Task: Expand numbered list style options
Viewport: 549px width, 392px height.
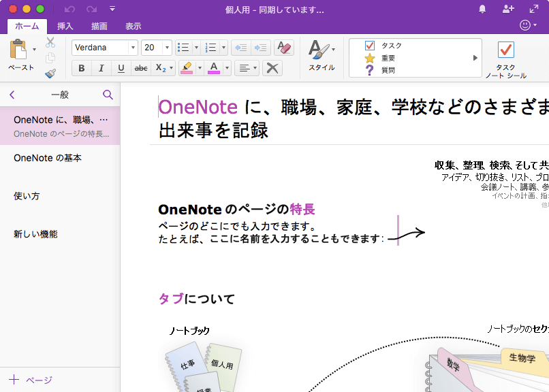Action: (x=223, y=48)
